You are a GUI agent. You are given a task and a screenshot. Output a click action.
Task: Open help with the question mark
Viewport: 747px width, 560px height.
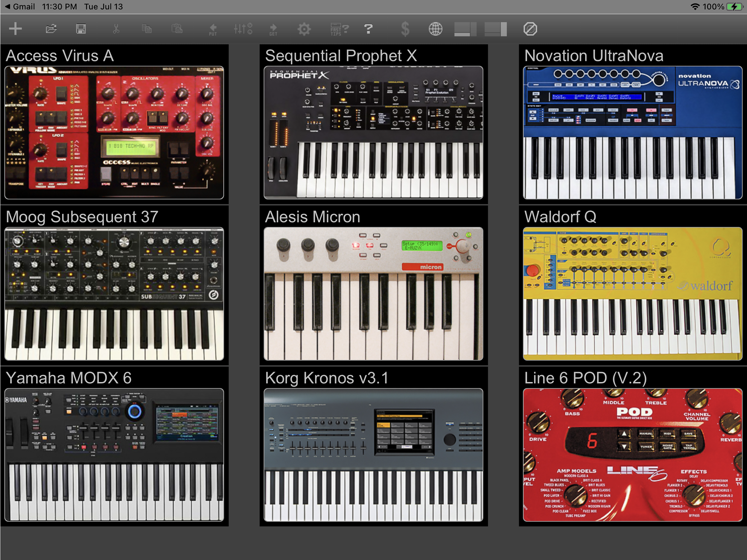tap(368, 29)
